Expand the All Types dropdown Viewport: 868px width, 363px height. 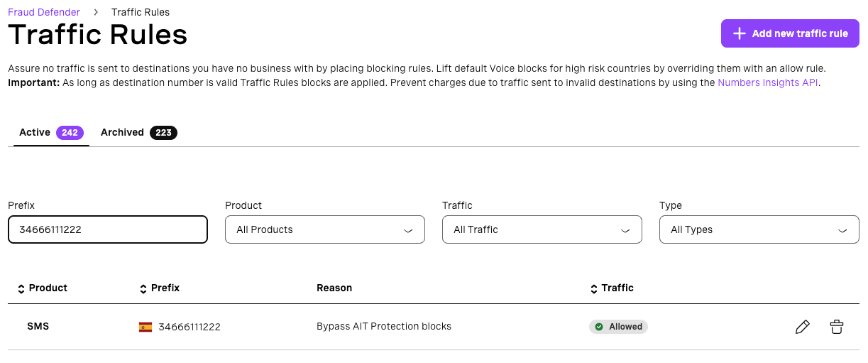(759, 229)
